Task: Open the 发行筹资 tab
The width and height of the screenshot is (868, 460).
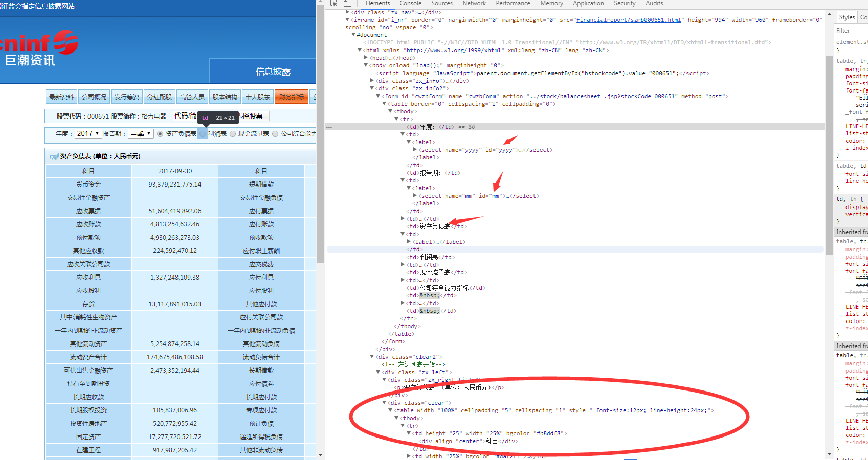Action: point(127,97)
